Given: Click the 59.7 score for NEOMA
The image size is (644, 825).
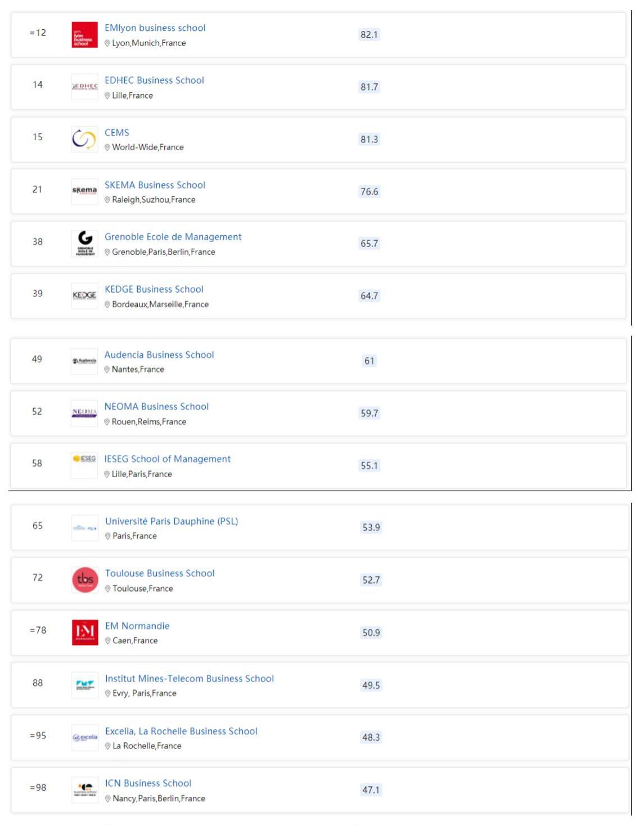Looking at the screenshot, I should 370,414.
